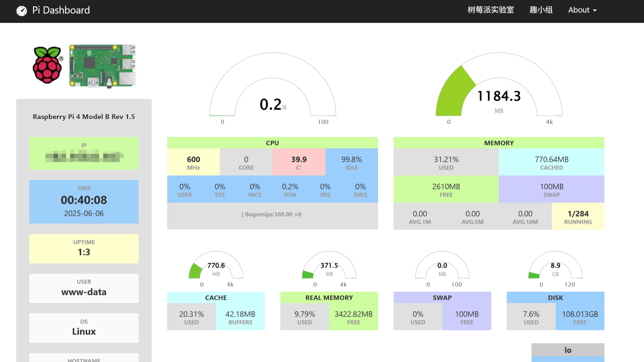This screenshot has height=362, width=644.
Task: Click the DISK panel header
Action: 556,298
